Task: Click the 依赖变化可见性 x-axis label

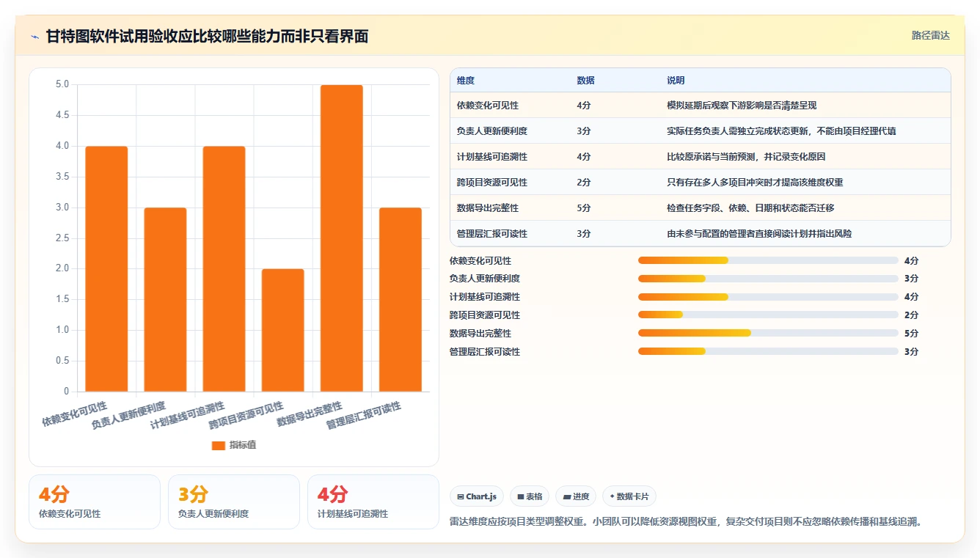Action: [74, 414]
